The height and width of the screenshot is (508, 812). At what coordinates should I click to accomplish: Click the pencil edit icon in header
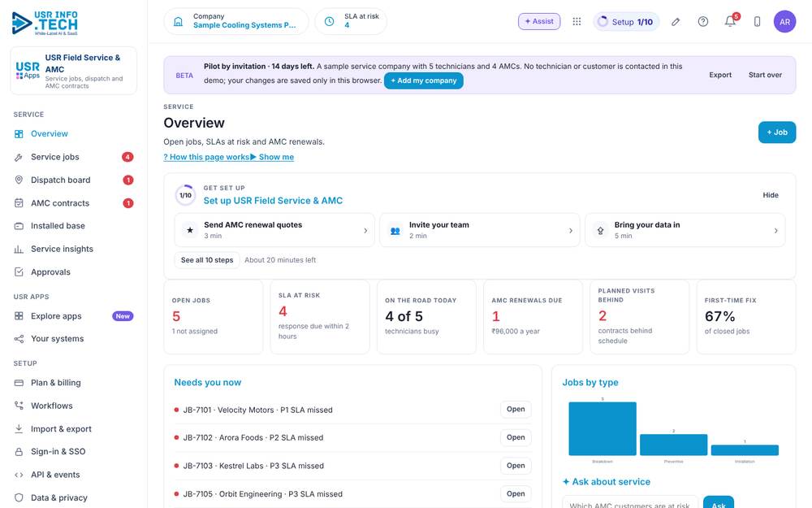(x=676, y=22)
